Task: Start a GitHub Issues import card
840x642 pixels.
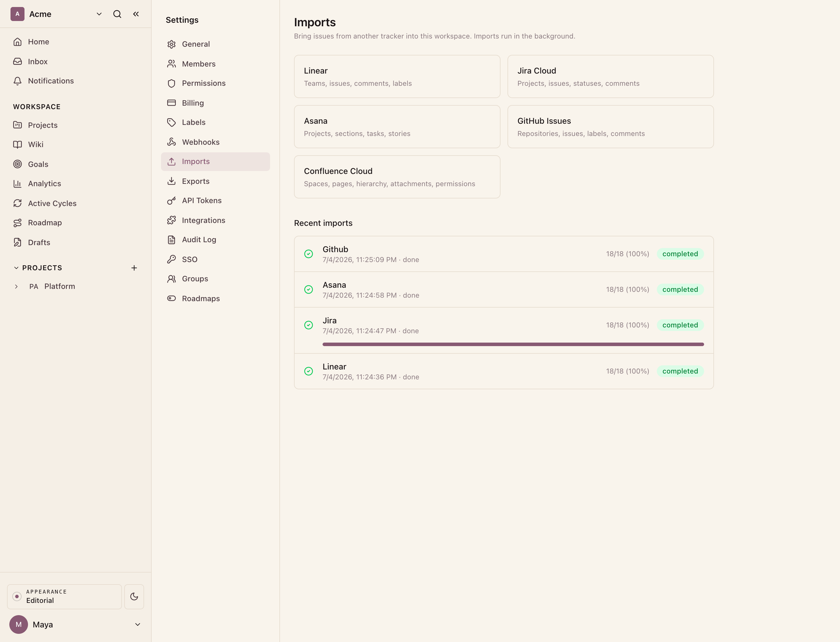Action: click(x=610, y=126)
